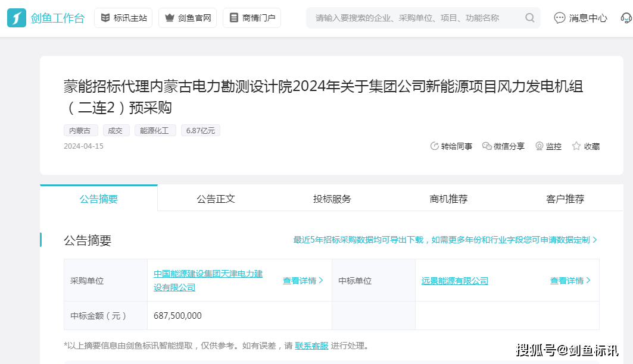Switch to the 公告摘要 tab
The image size is (633, 364).
coord(98,199)
